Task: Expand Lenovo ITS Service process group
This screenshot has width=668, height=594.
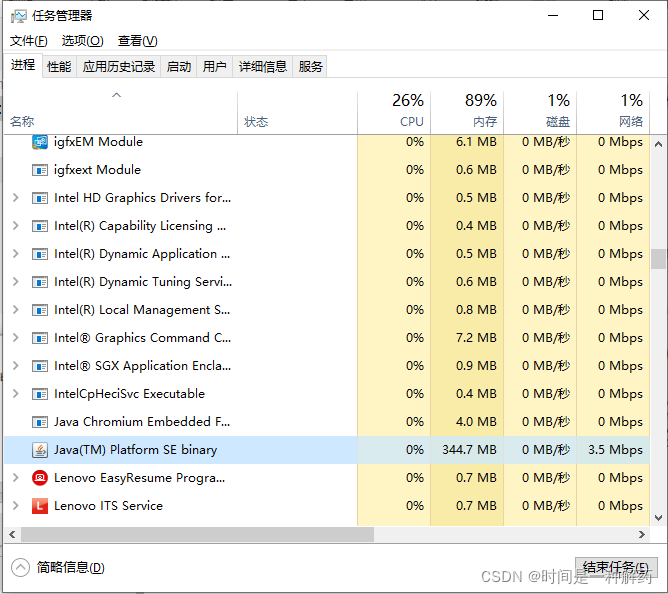Action: coord(16,506)
